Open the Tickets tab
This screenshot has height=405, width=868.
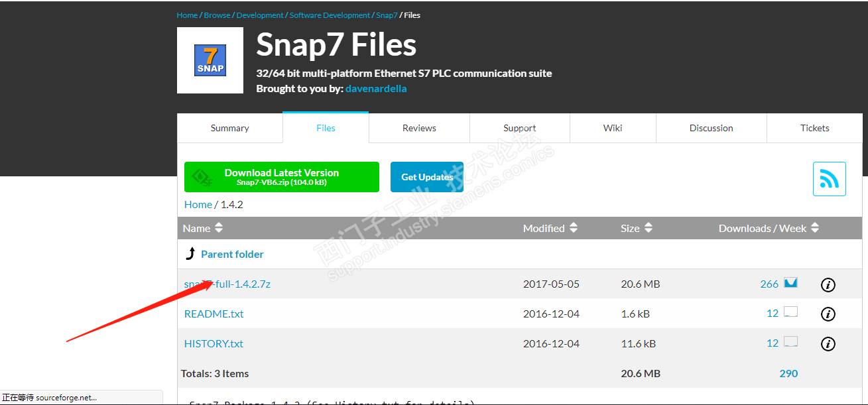[814, 128]
